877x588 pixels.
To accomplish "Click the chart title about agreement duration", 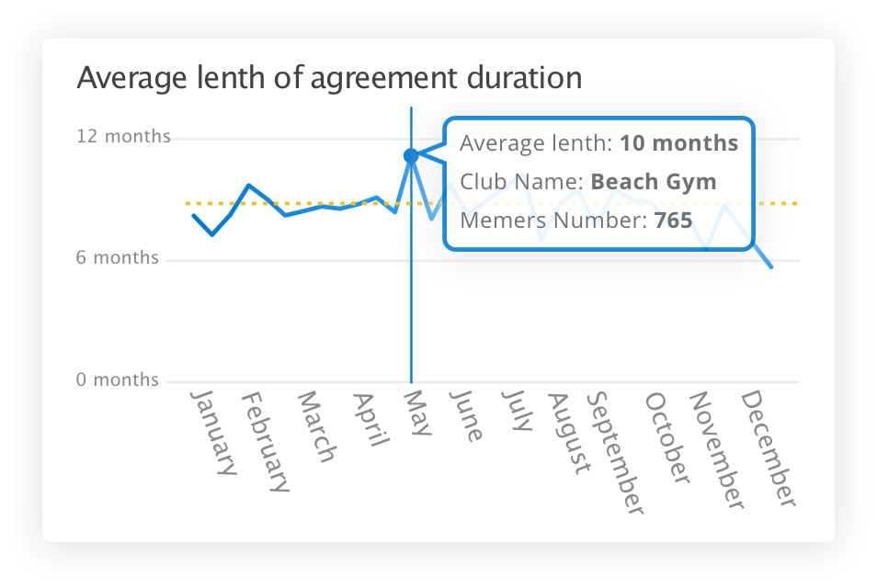I will 329,78.
